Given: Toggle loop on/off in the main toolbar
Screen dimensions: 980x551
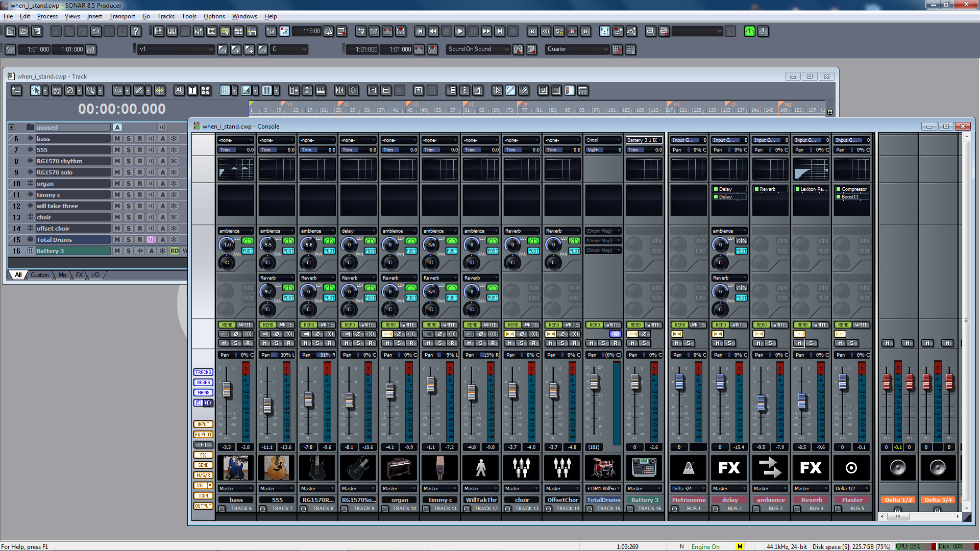Looking at the screenshot, I should 361,31.
